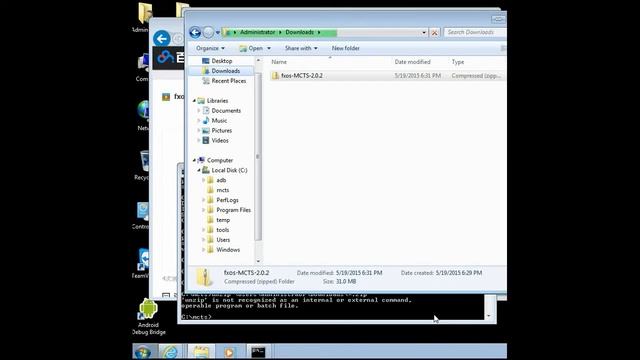Screen dimensions: 640x360
Task: Click the zipped folder details icon
Action: 204,277
